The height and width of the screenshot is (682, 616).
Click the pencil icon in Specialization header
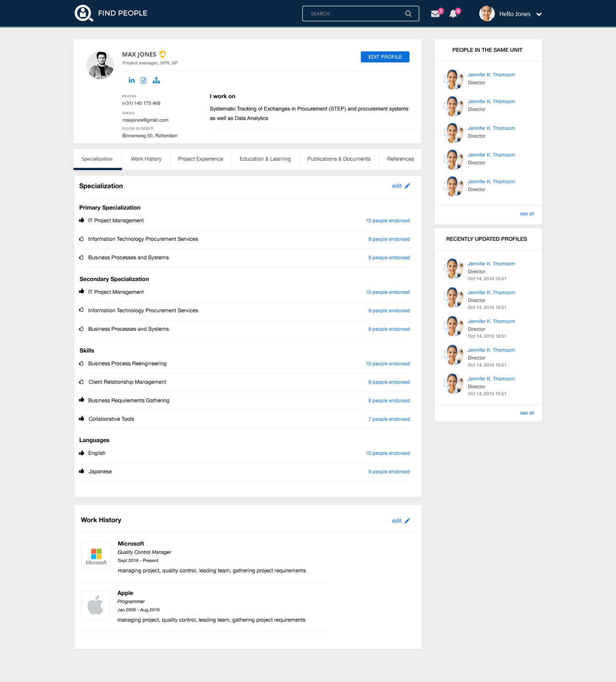pos(407,186)
